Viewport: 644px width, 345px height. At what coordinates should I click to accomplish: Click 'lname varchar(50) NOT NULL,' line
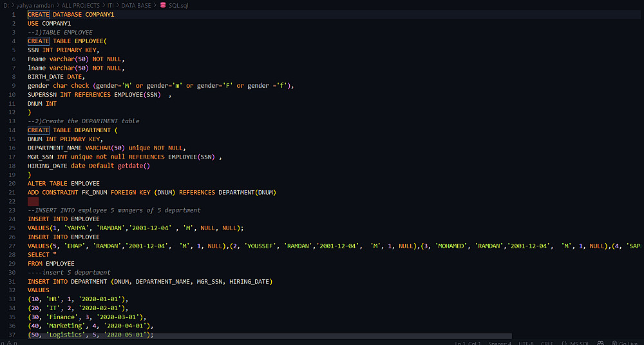pyautogui.click(x=76, y=68)
